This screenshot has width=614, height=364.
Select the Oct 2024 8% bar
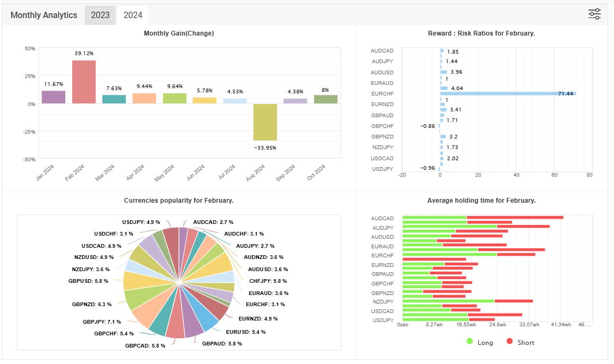pos(325,99)
